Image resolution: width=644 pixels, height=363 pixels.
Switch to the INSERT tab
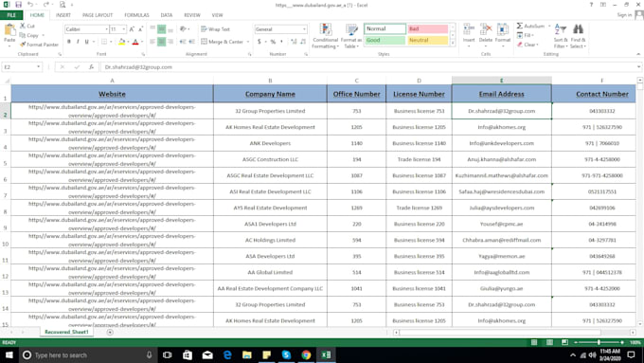(63, 15)
